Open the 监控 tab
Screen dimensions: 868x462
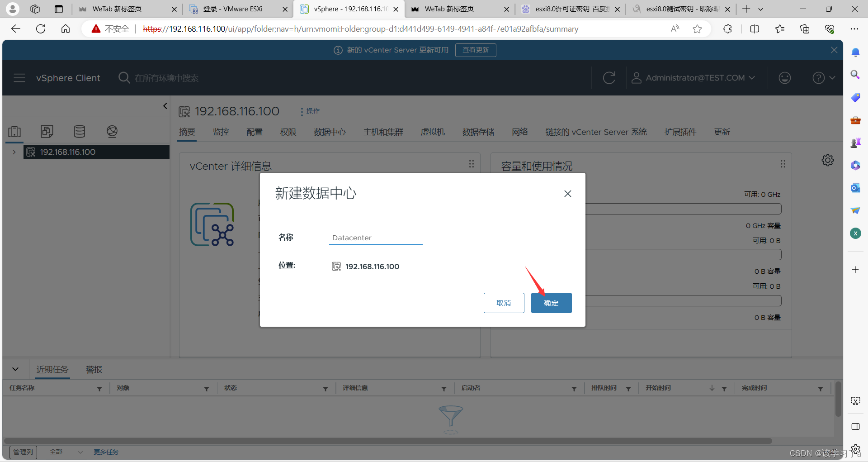pos(221,132)
